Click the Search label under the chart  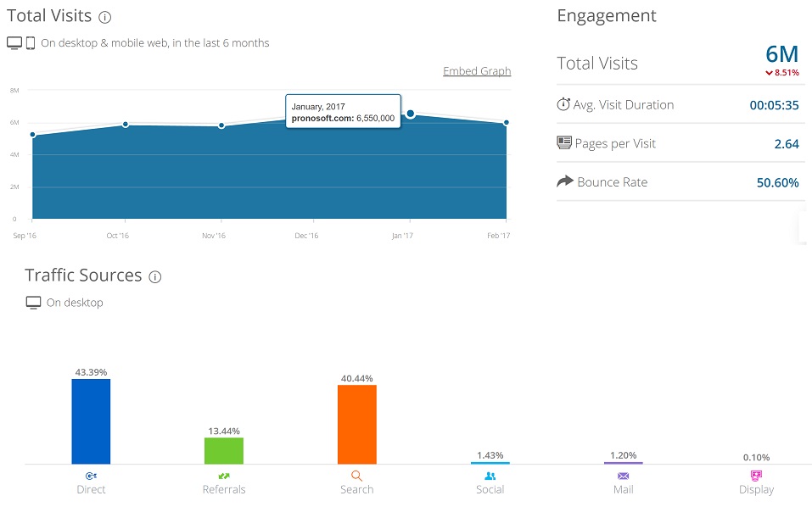point(357,489)
